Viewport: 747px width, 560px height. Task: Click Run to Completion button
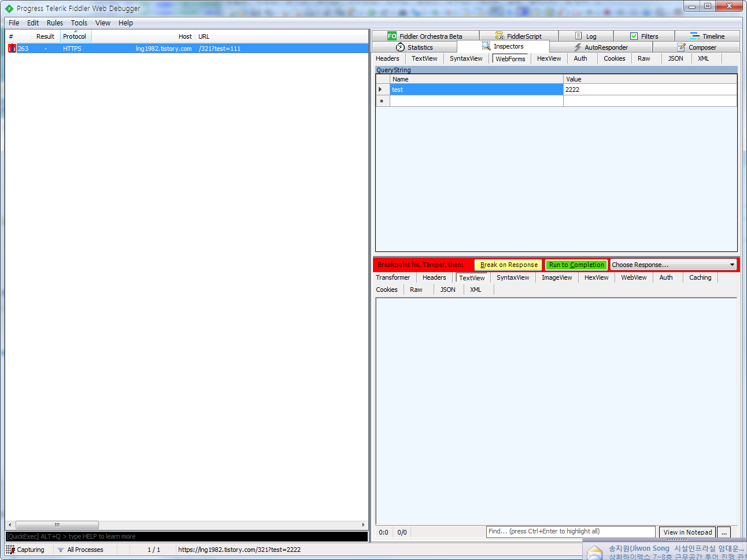click(x=576, y=265)
